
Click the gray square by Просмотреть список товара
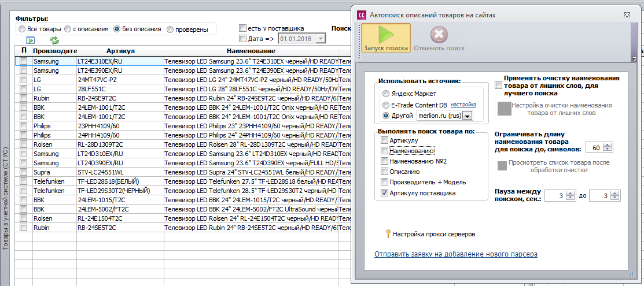pos(502,166)
